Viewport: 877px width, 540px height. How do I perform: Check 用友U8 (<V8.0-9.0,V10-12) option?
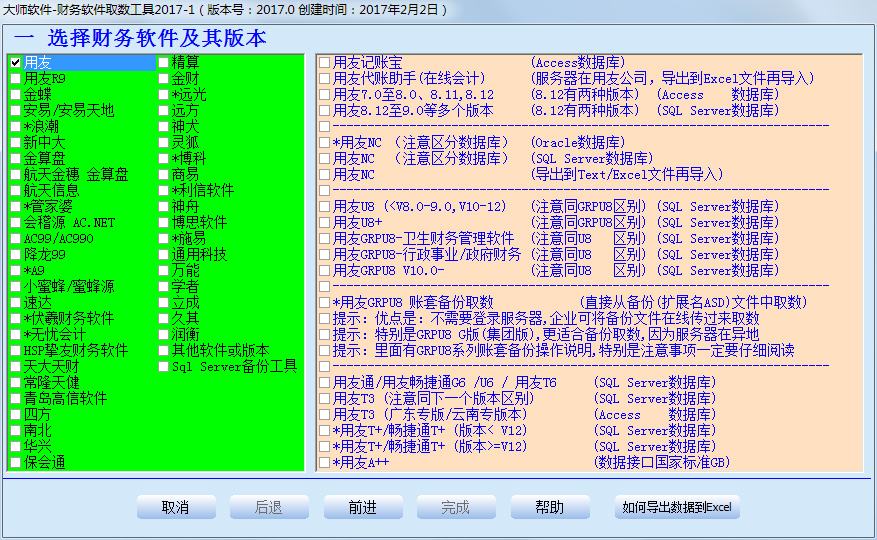pyautogui.click(x=324, y=207)
